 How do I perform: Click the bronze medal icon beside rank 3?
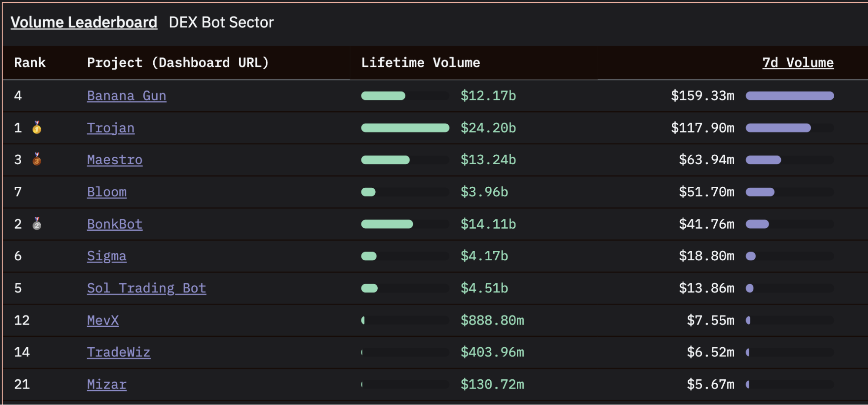37,159
